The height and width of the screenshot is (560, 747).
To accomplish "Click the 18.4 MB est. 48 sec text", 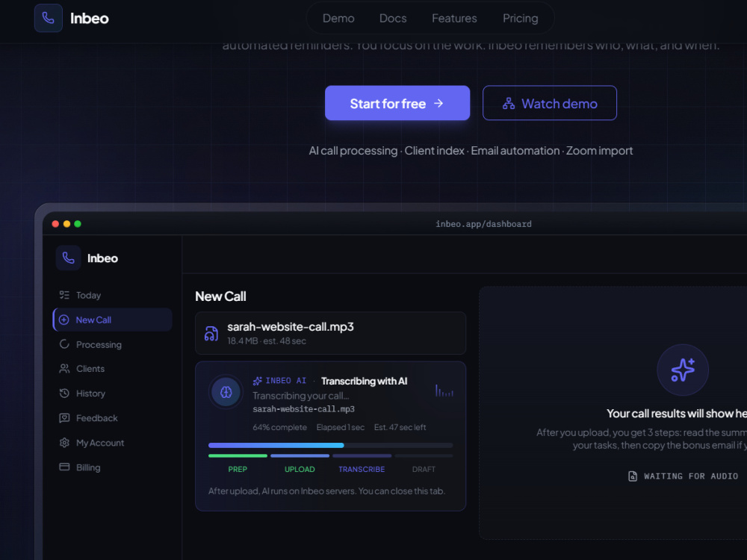I will point(267,341).
